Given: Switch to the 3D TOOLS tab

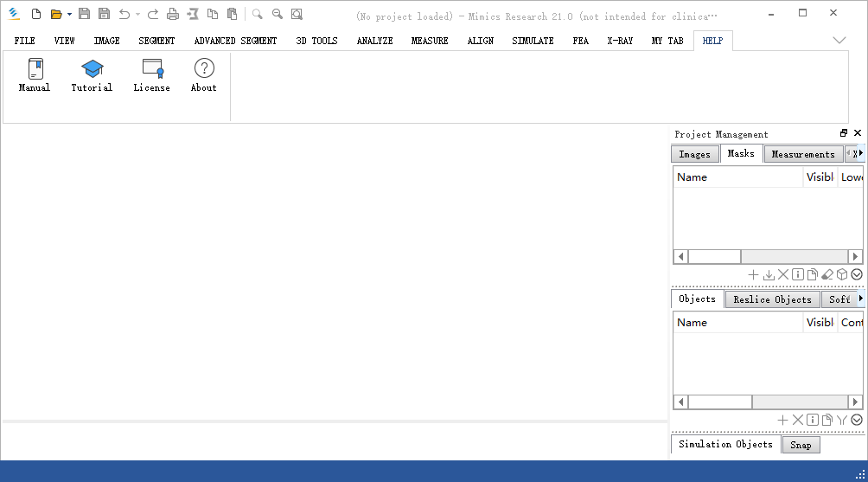Looking at the screenshot, I should (316, 41).
